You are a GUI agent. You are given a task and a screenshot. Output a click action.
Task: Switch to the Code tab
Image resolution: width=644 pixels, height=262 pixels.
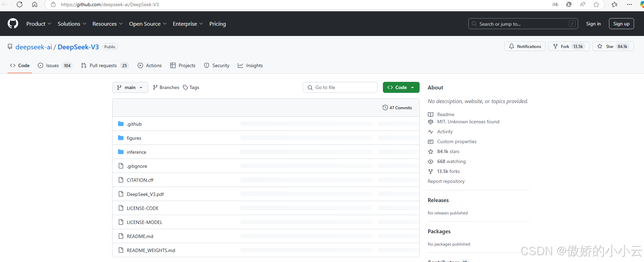[20, 65]
